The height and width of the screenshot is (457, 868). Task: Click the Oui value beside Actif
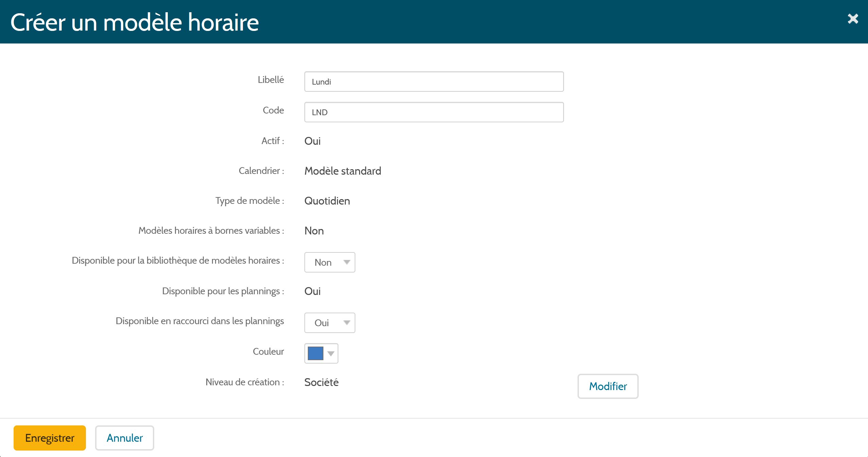coord(312,141)
